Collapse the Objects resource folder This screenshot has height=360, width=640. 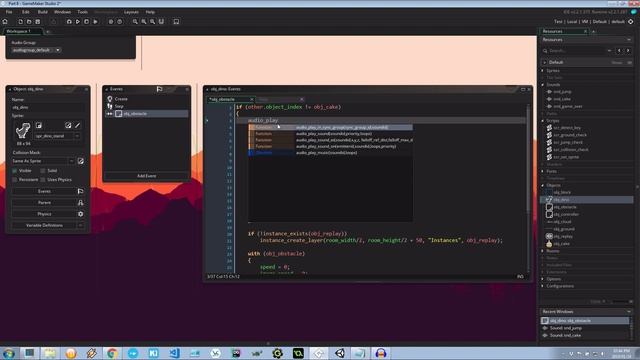point(543,185)
